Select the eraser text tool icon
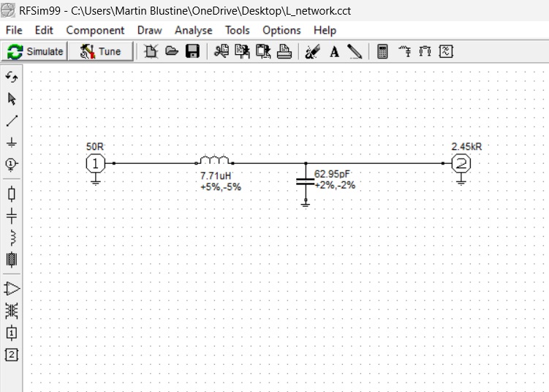Screen dimensions: 549x392 (312, 51)
